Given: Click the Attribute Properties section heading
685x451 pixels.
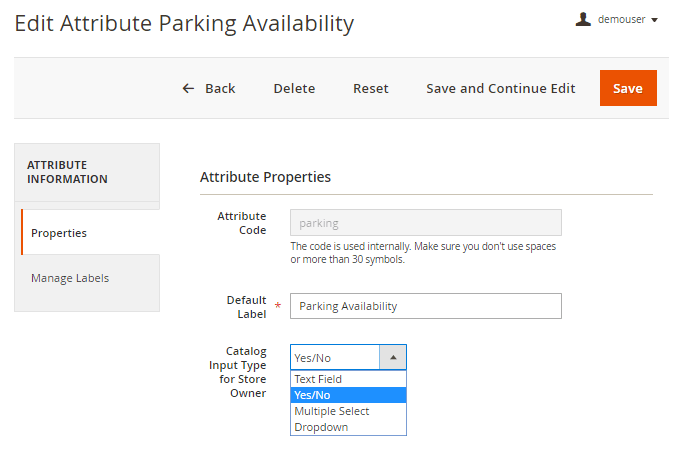Looking at the screenshot, I should pos(265,177).
